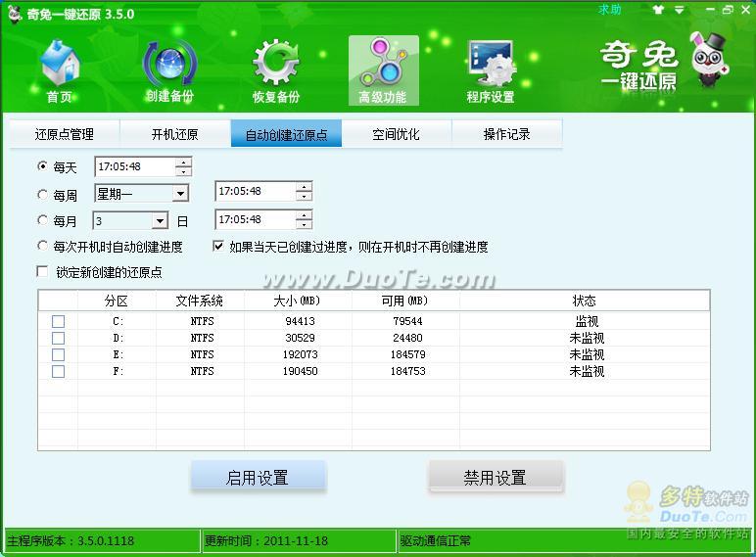Click the 启用设置 button
The width and height of the screenshot is (756, 557).
[259, 477]
